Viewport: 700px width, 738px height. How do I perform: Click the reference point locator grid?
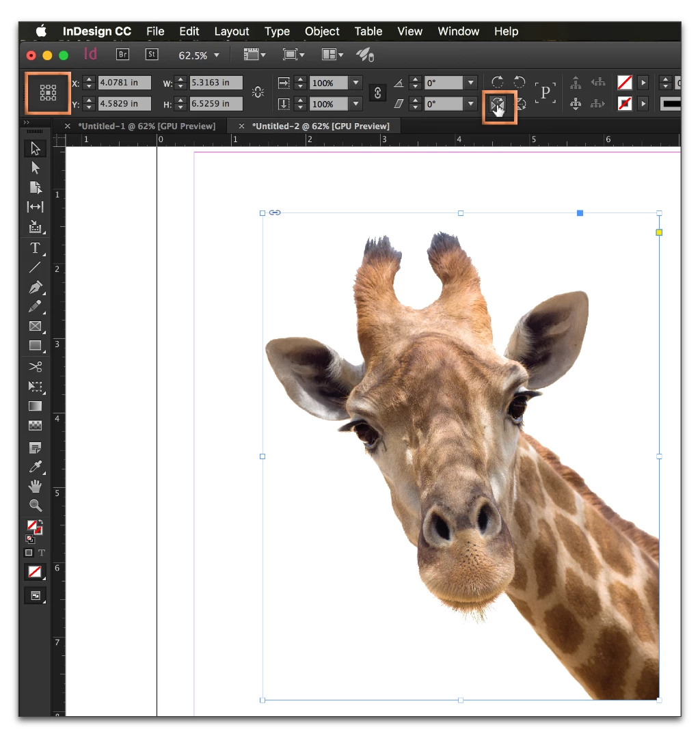click(48, 93)
